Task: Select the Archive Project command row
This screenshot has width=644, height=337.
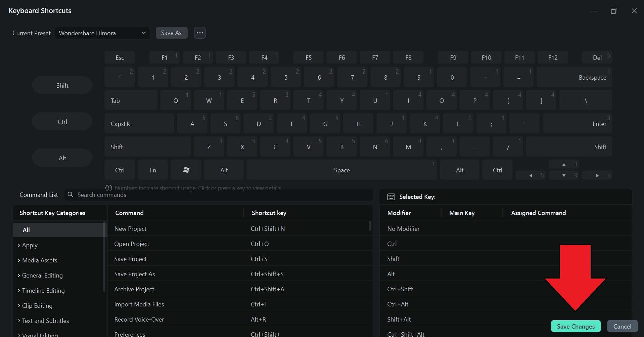Action: (x=240, y=289)
